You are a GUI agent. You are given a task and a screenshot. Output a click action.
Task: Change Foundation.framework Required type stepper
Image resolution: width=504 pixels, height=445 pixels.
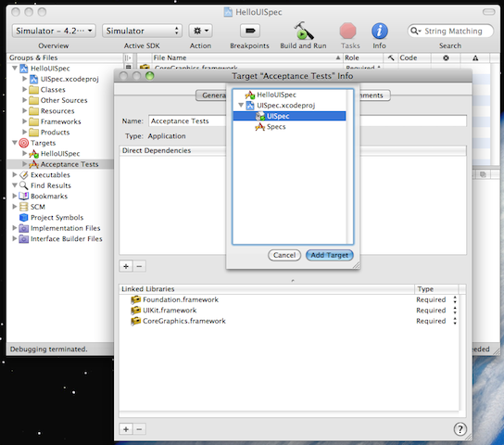pos(455,299)
